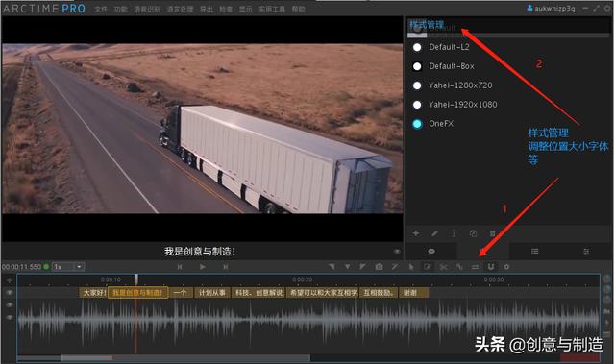Toggle the magnet snap icon
Image resolution: width=615 pixels, height=364 pixels.
click(491, 267)
